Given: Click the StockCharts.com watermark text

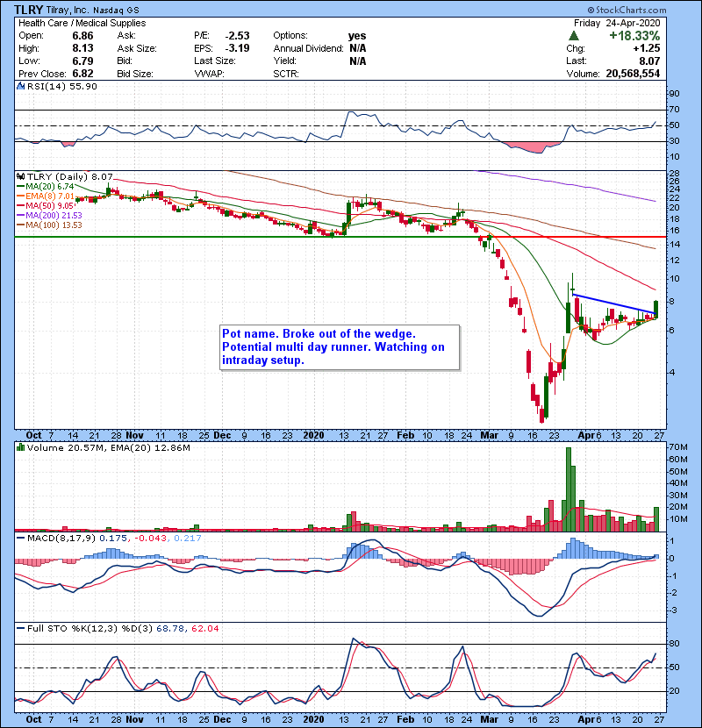Looking at the screenshot, I should [627, 10].
